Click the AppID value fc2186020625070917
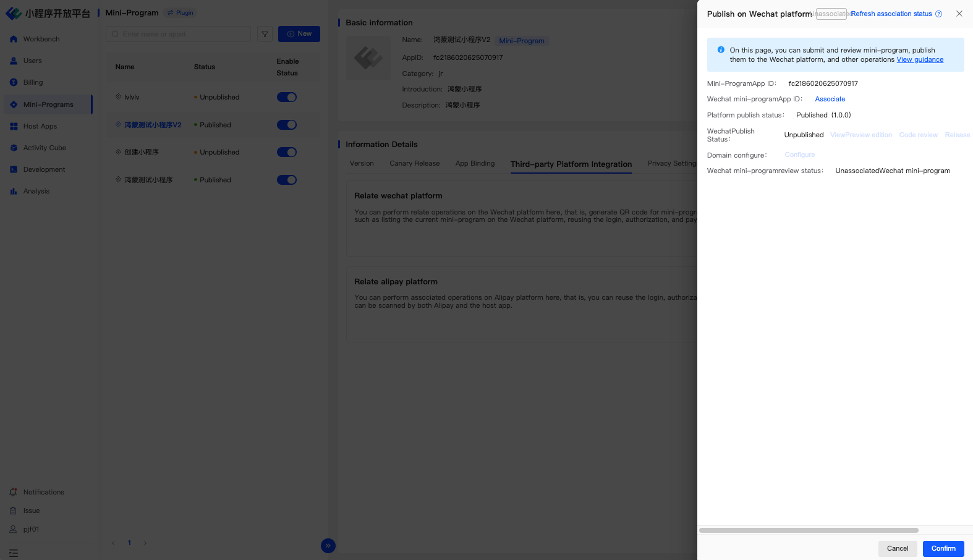 468,57
